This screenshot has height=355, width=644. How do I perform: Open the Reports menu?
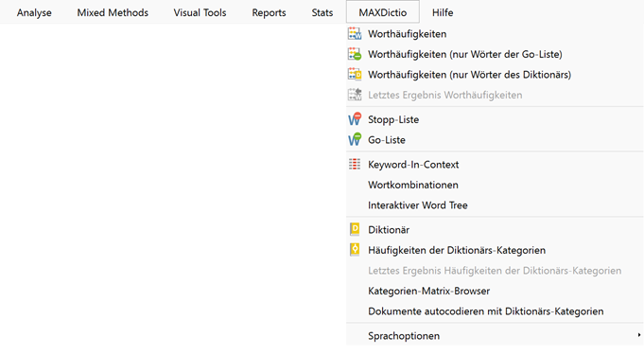[269, 12]
